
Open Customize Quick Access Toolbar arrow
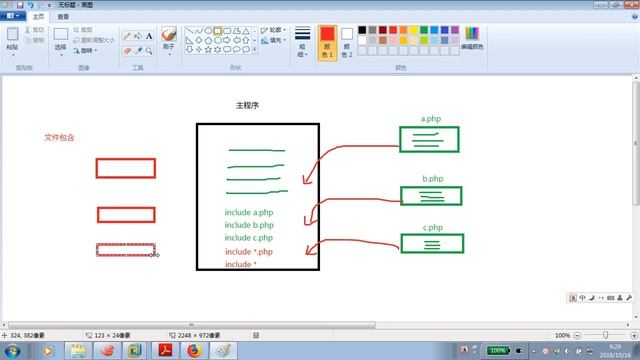[x=50, y=5]
